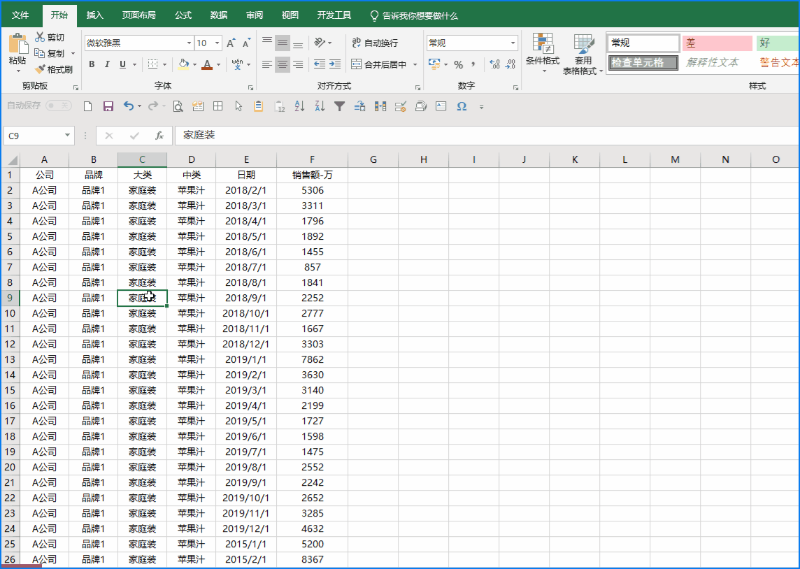Open fill color dropdown arrow
This screenshot has width=800, height=569.
coord(195,65)
